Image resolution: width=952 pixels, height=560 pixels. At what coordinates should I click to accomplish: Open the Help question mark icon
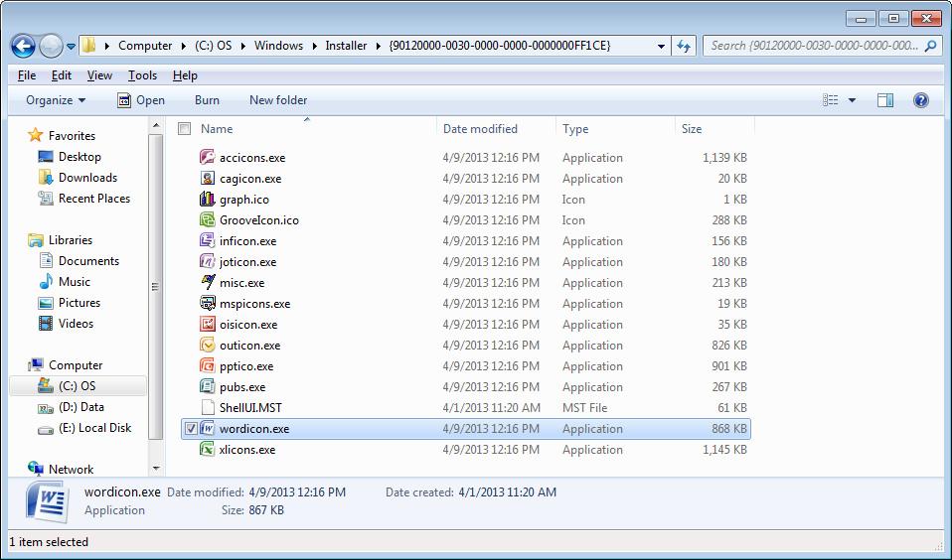pyautogui.click(x=920, y=100)
